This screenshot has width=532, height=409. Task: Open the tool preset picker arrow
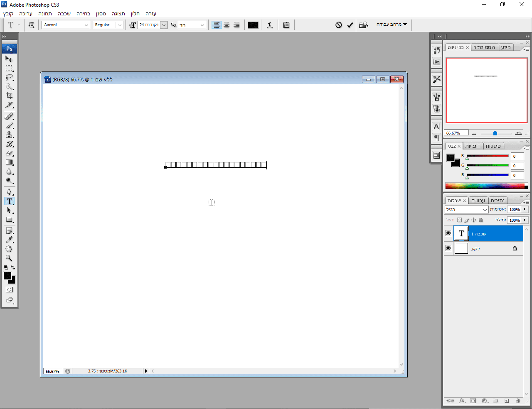[19, 25]
